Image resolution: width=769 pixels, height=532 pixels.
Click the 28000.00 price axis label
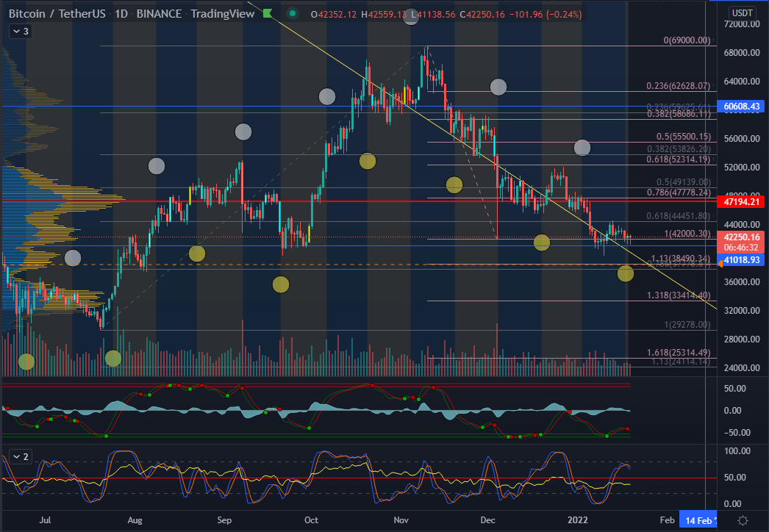(742, 339)
